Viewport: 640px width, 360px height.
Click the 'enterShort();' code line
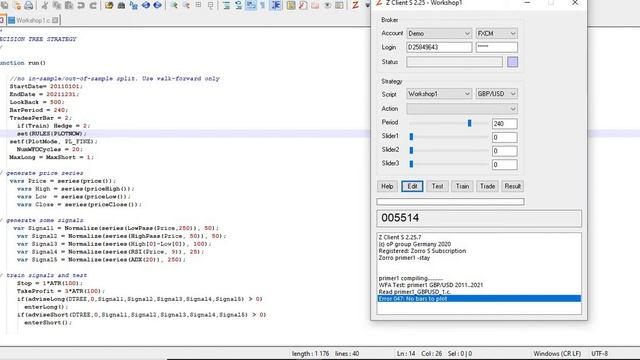point(47,323)
